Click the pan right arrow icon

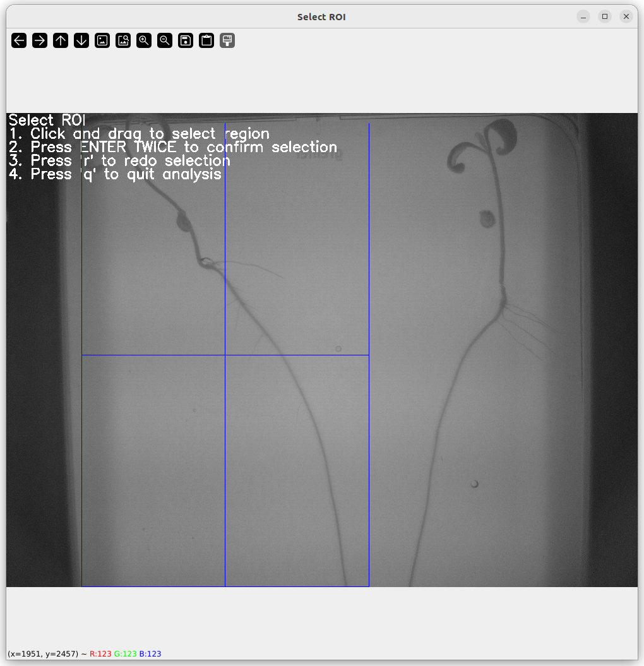[40, 40]
